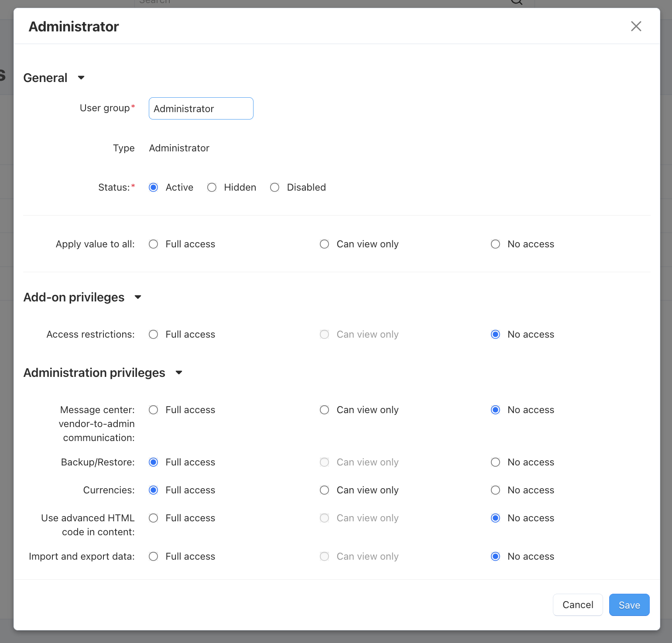Collapse the General section arrow

coord(81,78)
